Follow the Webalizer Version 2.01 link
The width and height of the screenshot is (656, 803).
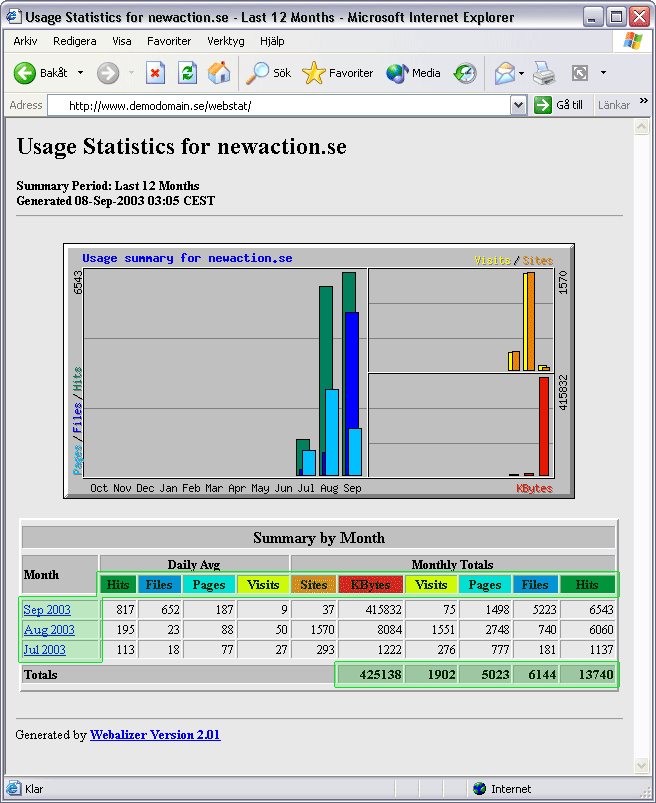pyautogui.click(x=155, y=735)
